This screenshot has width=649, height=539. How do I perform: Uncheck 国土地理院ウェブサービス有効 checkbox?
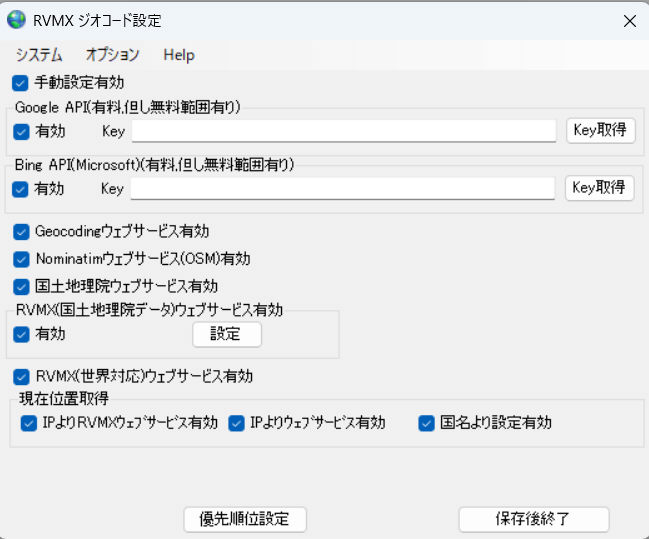coord(21,286)
